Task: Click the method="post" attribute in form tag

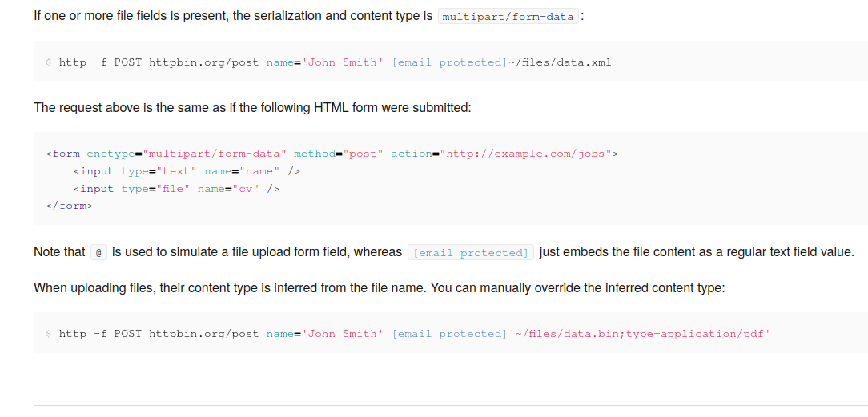Action: point(339,154)
